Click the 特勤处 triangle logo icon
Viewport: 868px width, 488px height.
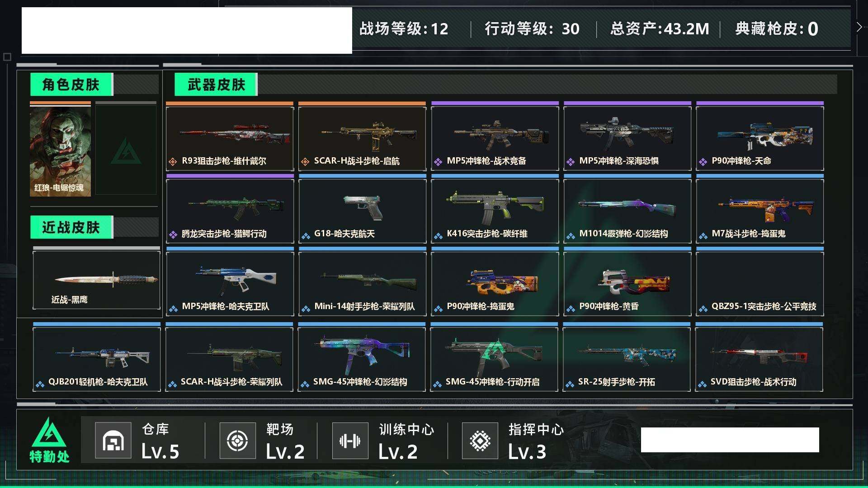(49, 432)
